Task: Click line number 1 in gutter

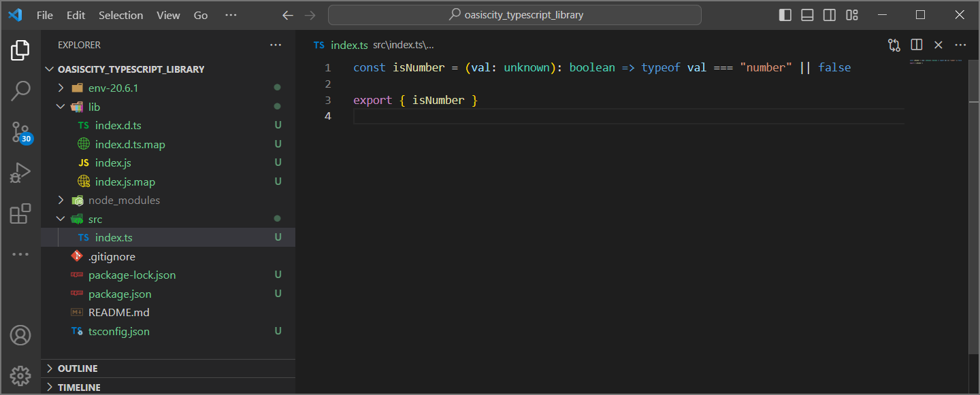Action: 328,68
